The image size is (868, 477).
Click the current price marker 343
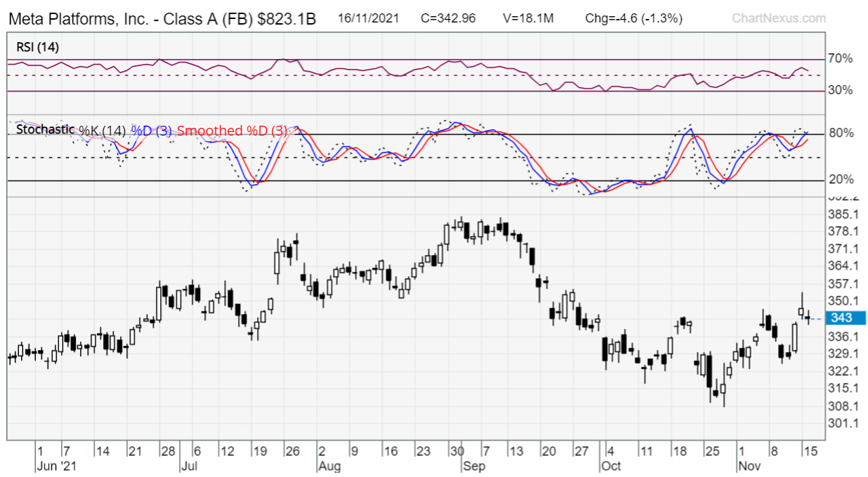coord(846,318)
